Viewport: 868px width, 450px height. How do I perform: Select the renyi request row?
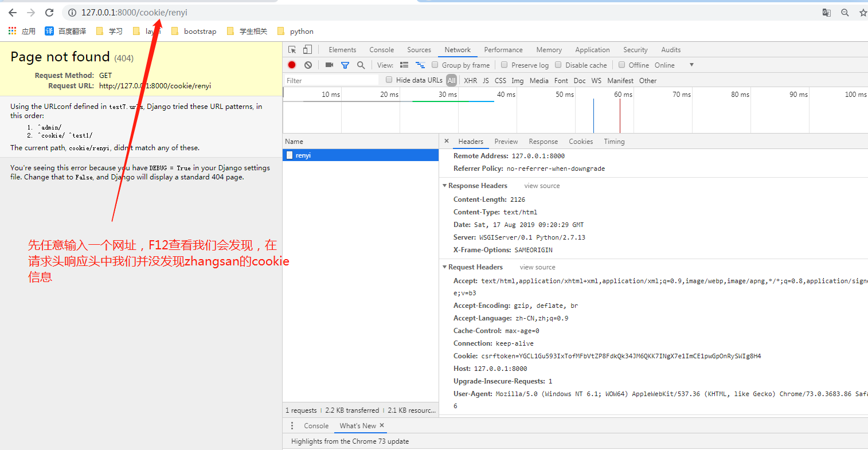pos(361,155)
